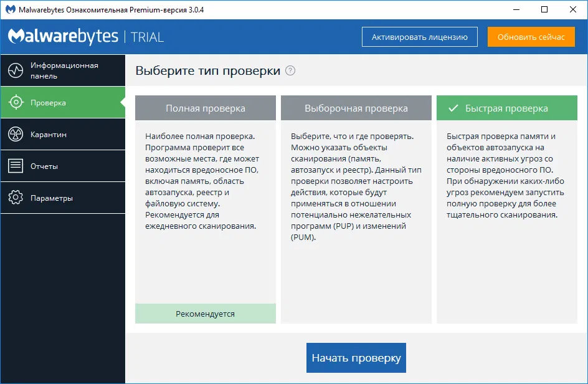
Task: Select the Полная проверка scan type
Action: (x=206, y=108)
